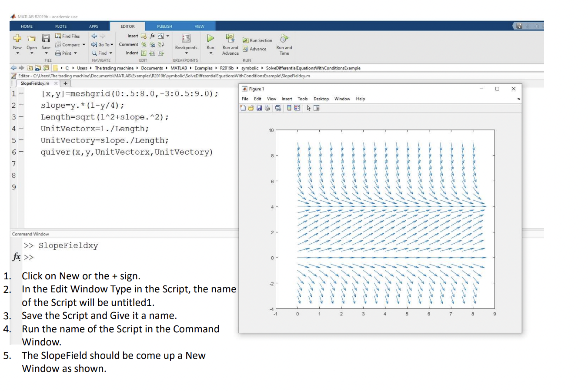Image resolution: width=588 pixels, height=391 pixels.
Task: Click the Save disk icon in the Editor ribbon
Action: click(x=46, y=38)
